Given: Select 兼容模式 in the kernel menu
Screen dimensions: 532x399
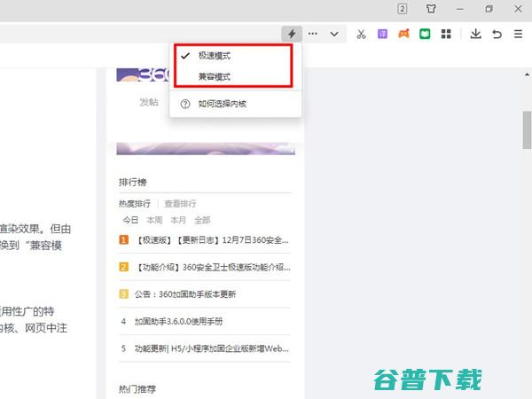Looking at the screenshot, I should [x=232, y=76].
